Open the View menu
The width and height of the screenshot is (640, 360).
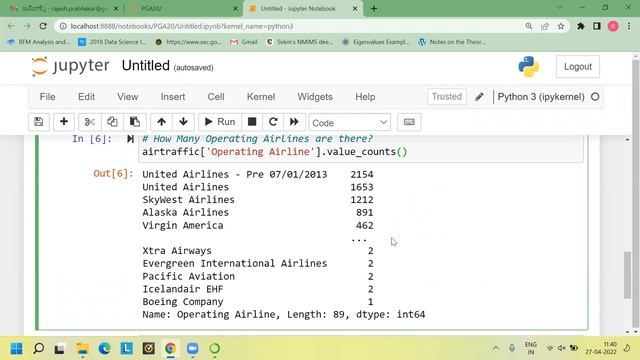pyautogui.click(x=127, y=97)
